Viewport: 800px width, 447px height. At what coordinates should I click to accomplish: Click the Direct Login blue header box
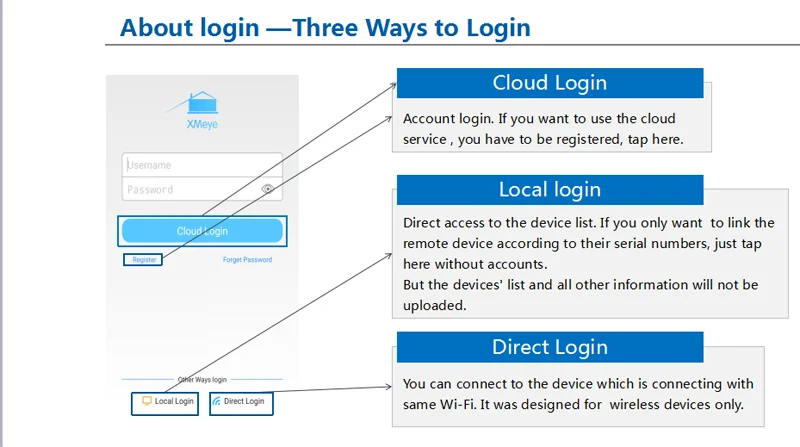pos(550,347)
